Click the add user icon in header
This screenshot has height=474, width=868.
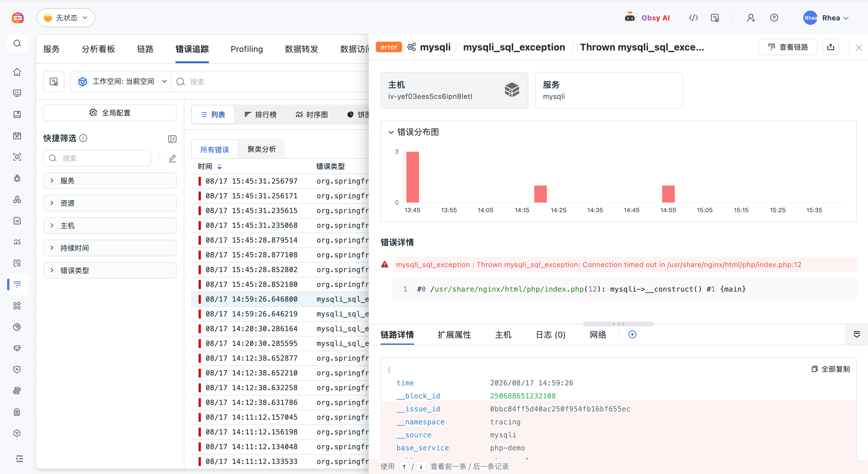tap(750, 18)
